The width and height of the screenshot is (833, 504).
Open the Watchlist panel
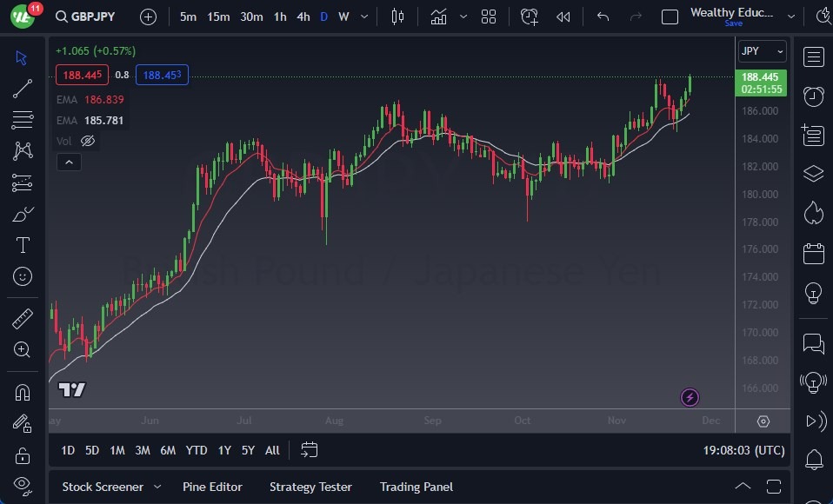point(813,56)
